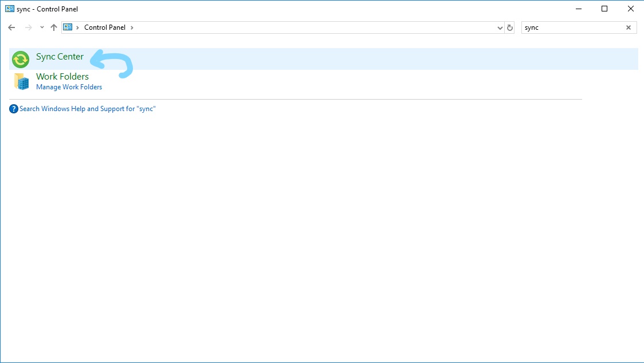Expand the address bar previous locations dropdown
Screen dimensions: 644x363
click(x=500, y=27)
